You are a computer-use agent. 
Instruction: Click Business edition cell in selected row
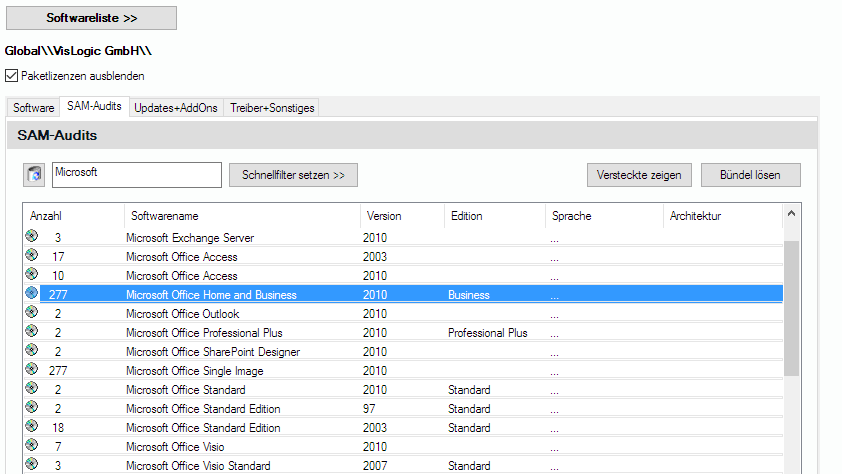(469, 295)
